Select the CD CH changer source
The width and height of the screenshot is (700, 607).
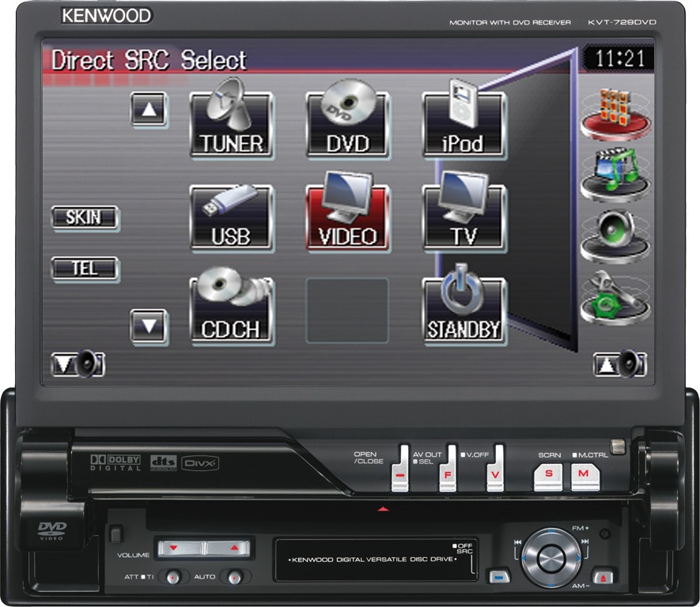pyautogui.click(x=232, y=307)
